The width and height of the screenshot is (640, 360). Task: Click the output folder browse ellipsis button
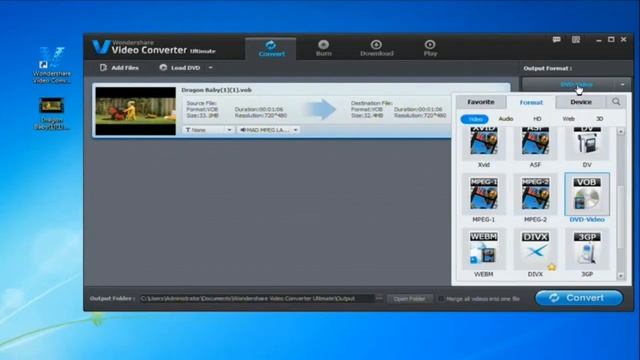[x=379, y=298]
